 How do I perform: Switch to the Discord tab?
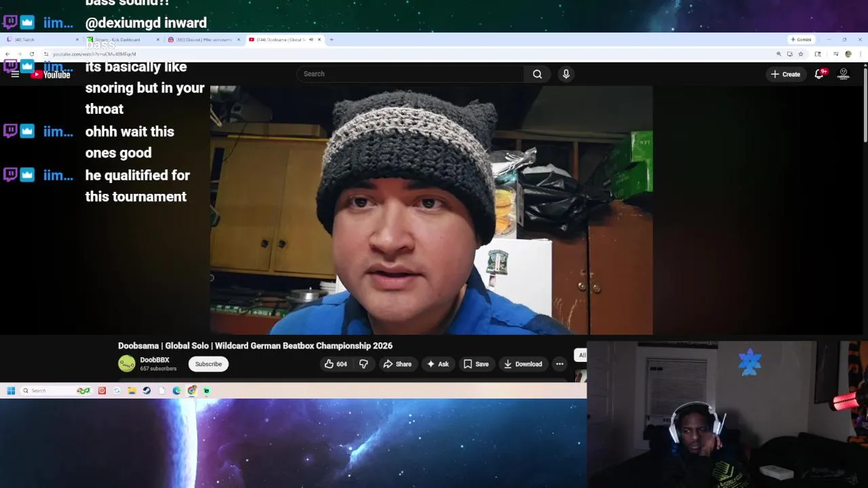click(x=203, y=39)
